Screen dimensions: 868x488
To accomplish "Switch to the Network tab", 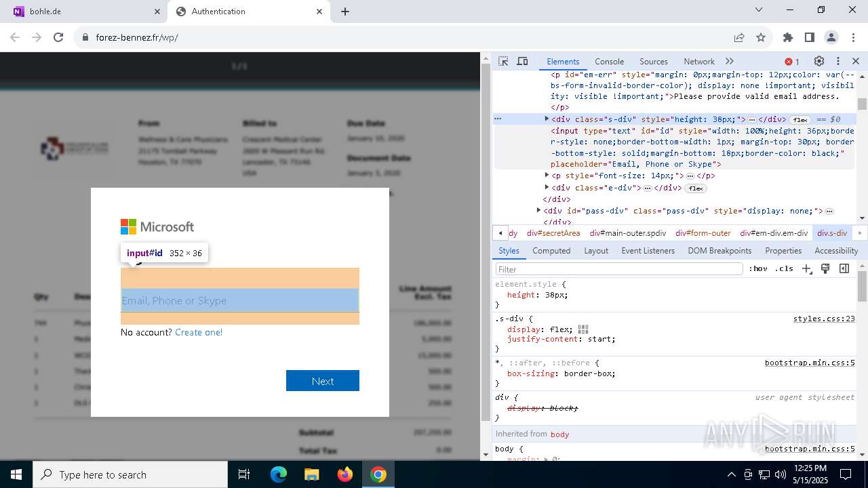I will 699,61.
